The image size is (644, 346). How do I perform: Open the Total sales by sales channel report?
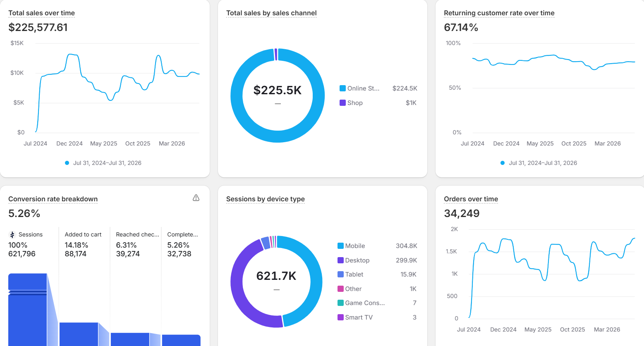pyautogui.click(x=271, y=13)
